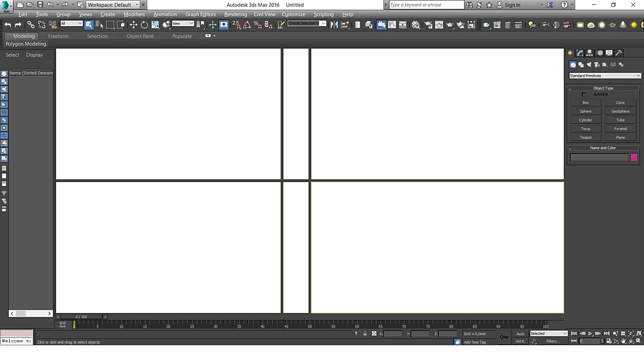Open the Create Selection Set dropdown
Viewport: 644px width, 362px height.
click(x=306, y=23)
